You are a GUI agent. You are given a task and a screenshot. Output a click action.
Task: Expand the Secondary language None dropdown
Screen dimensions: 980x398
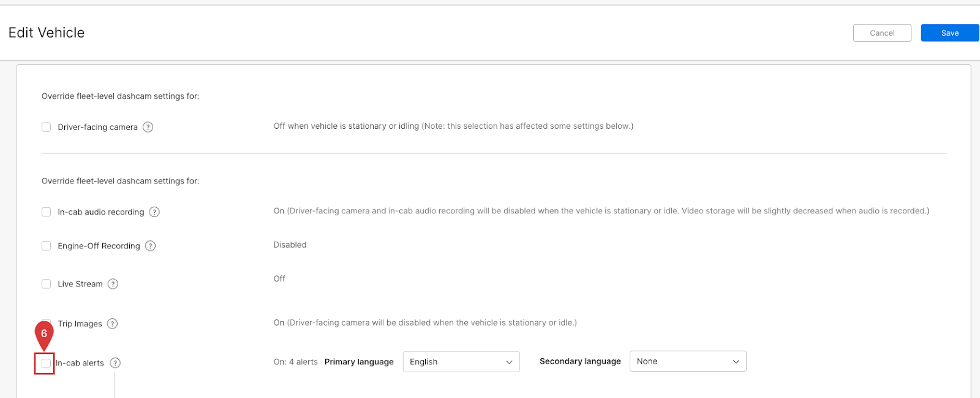pyautogui.click(x=687, y=361)
